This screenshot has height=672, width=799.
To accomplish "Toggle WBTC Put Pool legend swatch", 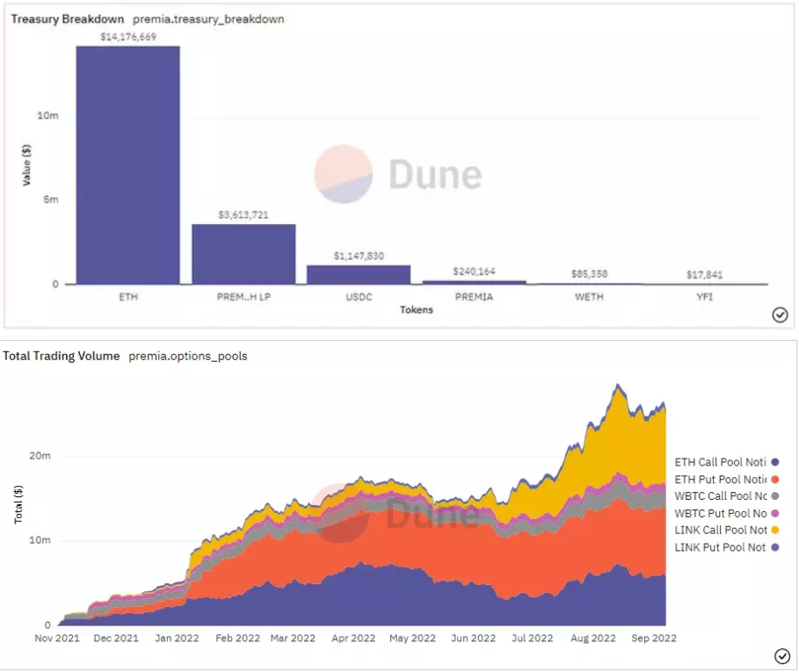I will click(775, 513).
